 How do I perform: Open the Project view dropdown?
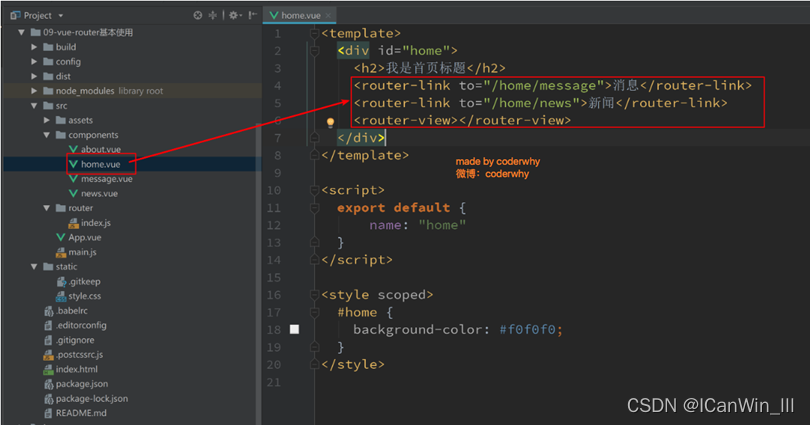pyautogui.click(x=60, y=15)
